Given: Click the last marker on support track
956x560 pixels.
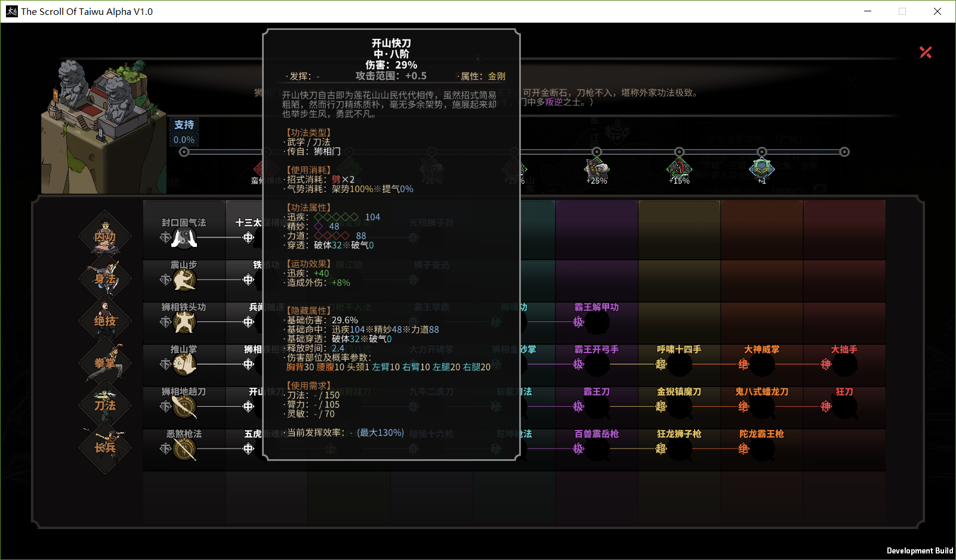Looking at the screenshot, I should pos(844,152).
